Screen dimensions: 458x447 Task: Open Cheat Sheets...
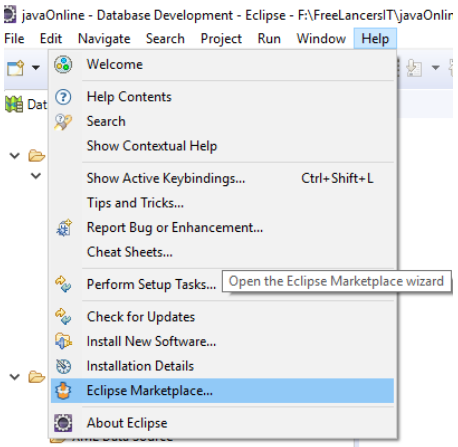(x=222, y=252)
